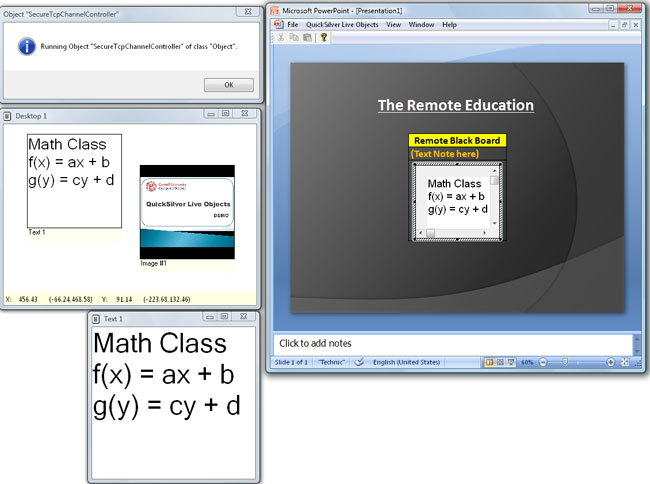Click the spell check icon in status bar
The height and width of the screenshot is (484, 650).
click(358, 363)
